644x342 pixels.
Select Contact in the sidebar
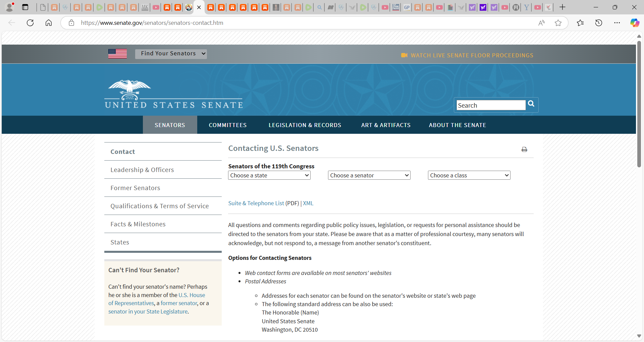point(163,152)
